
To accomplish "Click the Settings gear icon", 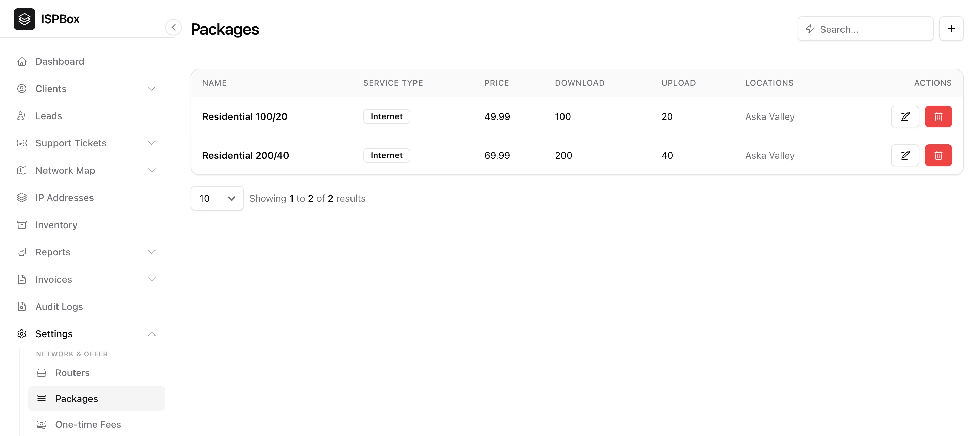I will pos(22,334).
